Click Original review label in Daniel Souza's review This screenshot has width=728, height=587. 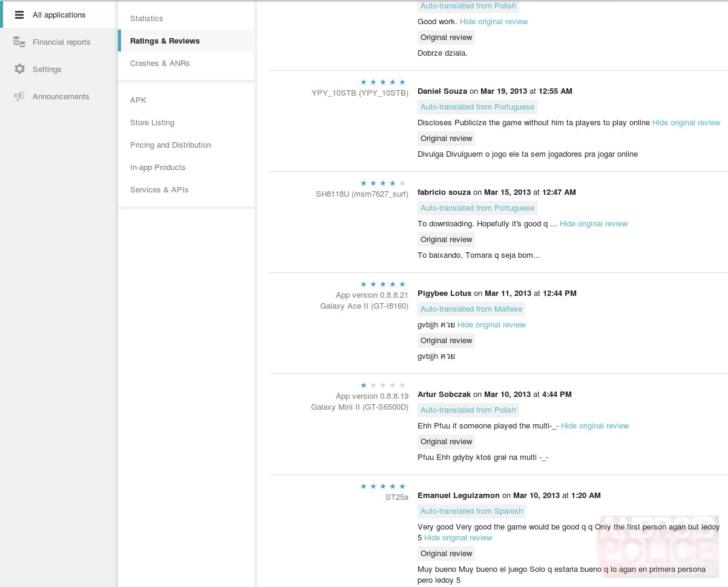click(x=447, y=139)
